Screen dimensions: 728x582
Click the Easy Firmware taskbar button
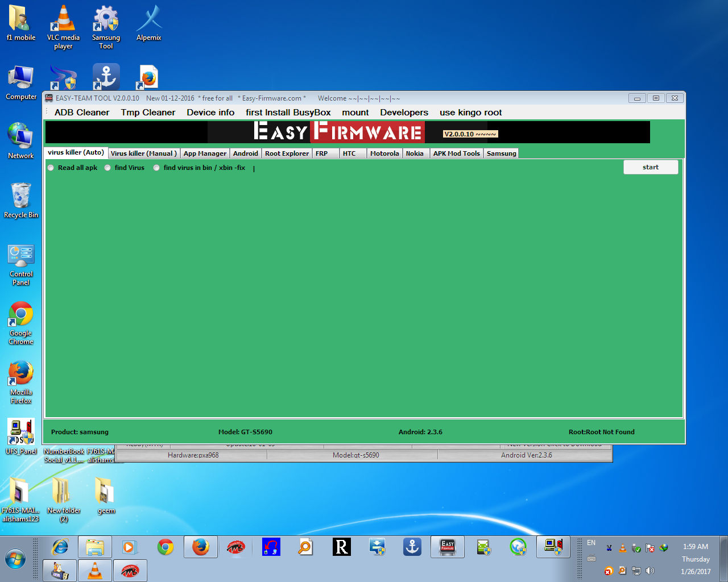pos(448,547)
